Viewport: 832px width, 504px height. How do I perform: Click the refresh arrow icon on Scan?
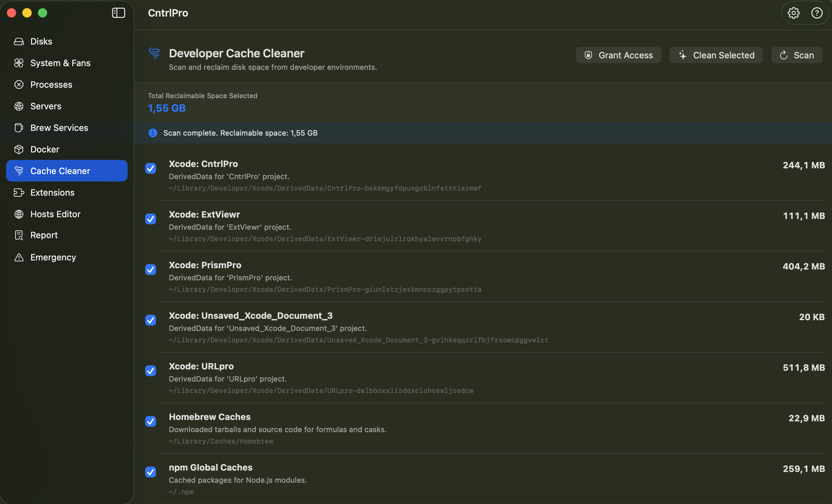click(783, 55)
